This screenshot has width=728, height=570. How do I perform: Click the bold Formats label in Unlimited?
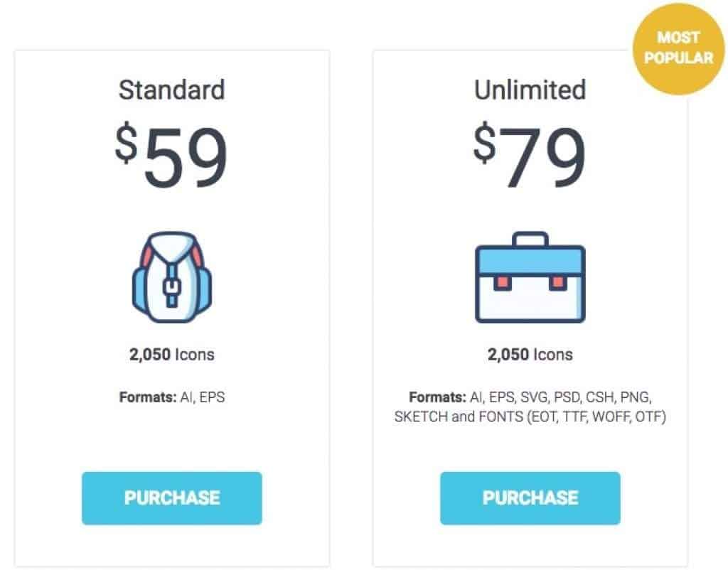(x=437, y=397)
